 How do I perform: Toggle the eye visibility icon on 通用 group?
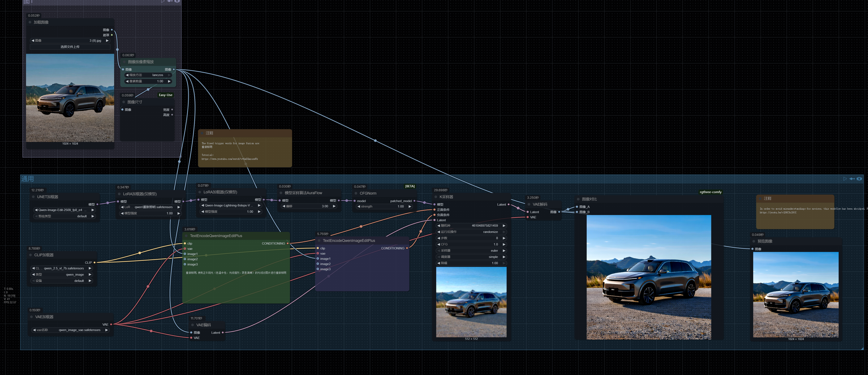click(859, 179)
